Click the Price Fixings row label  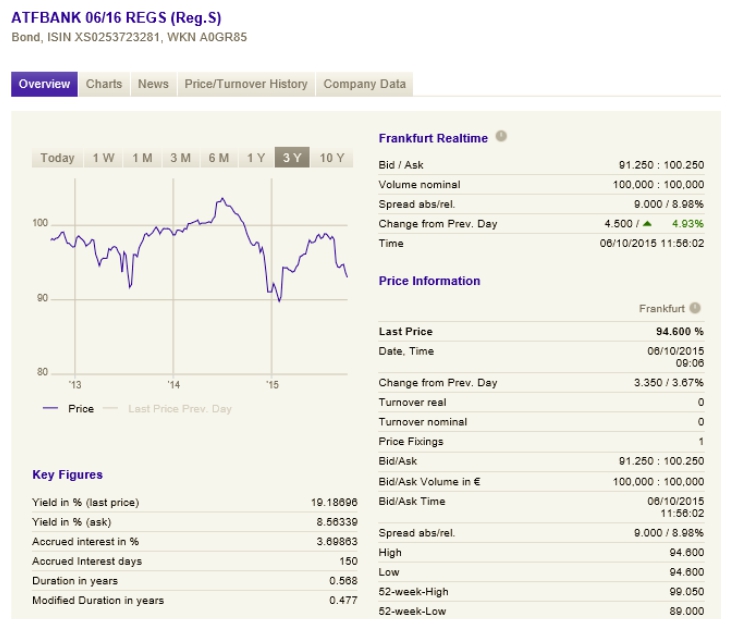[411, 441]
